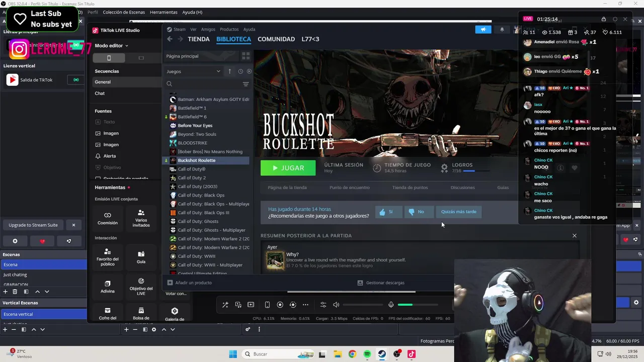Open Punto de encuentro game tab
This screenshot has width=644, height=362.
coord(350,188)
